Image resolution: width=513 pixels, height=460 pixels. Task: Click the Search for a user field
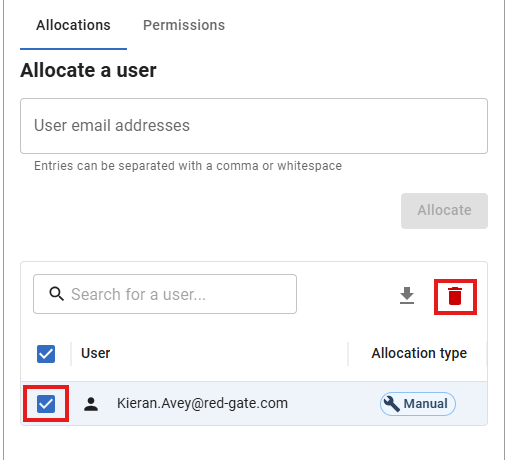[165, 294]
